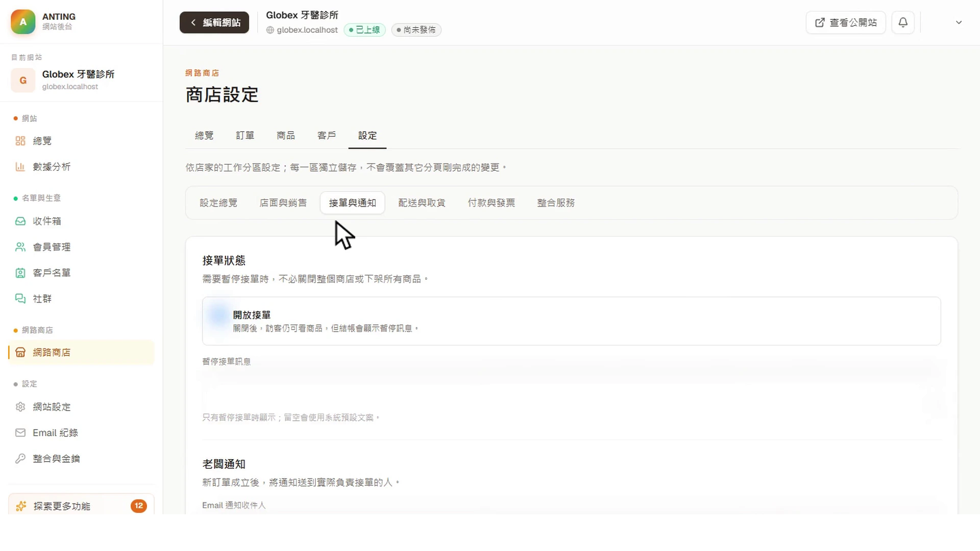The width and height of the screenshot is (980, 551).
Task: Select the 網路商店 store icon
Action: [x=20, y=353]
